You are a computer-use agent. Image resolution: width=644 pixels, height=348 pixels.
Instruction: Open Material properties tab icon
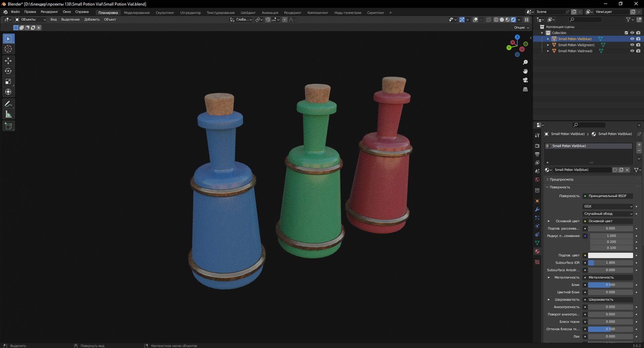tap(537, 251)
